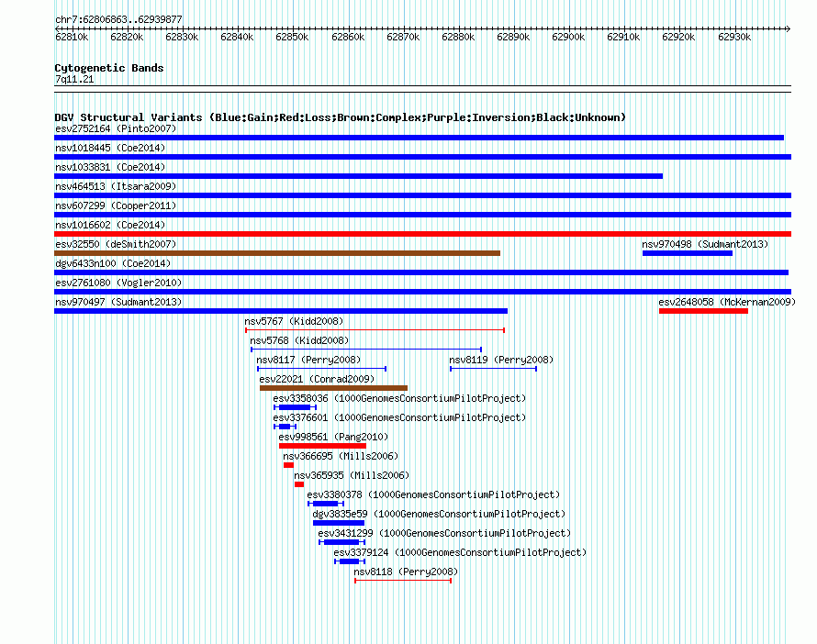Select the blue bar under dgv3835e59
Screen dimensions: 817x644
coord(339,523)
